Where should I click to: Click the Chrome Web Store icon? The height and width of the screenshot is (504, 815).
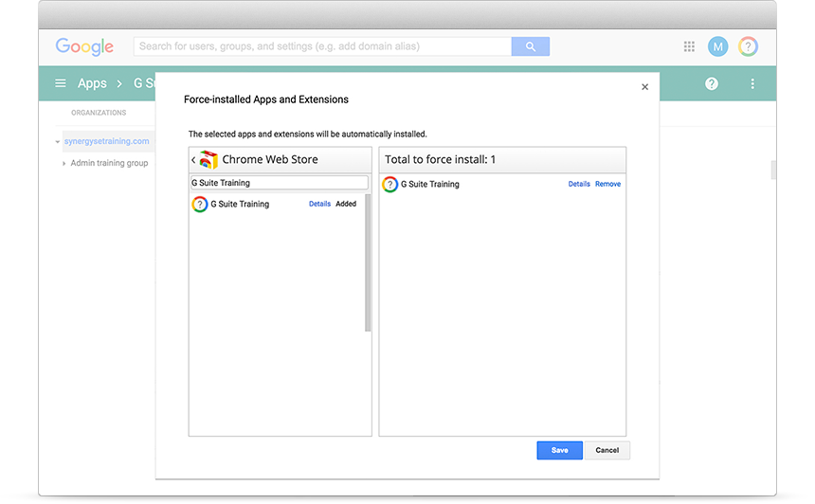point(208,159)
